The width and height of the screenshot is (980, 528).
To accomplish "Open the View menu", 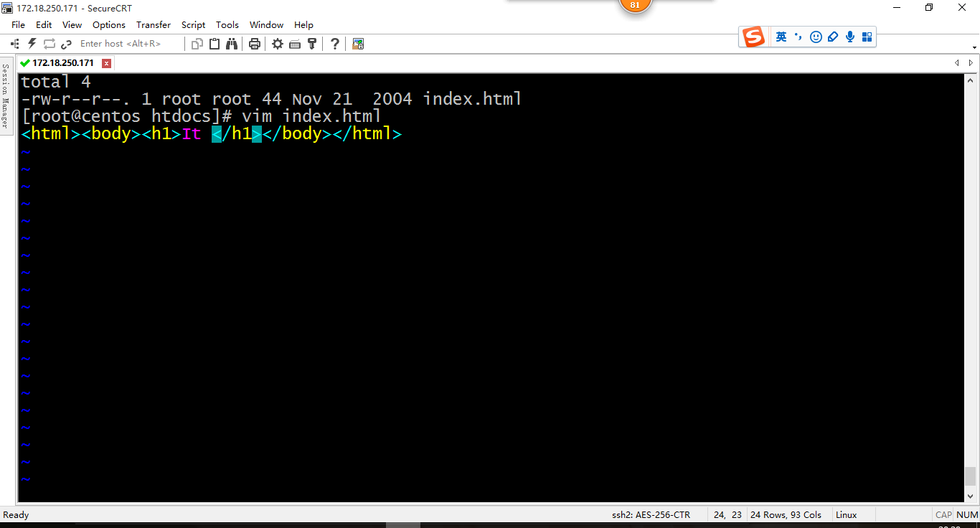I will click(72, 24).
